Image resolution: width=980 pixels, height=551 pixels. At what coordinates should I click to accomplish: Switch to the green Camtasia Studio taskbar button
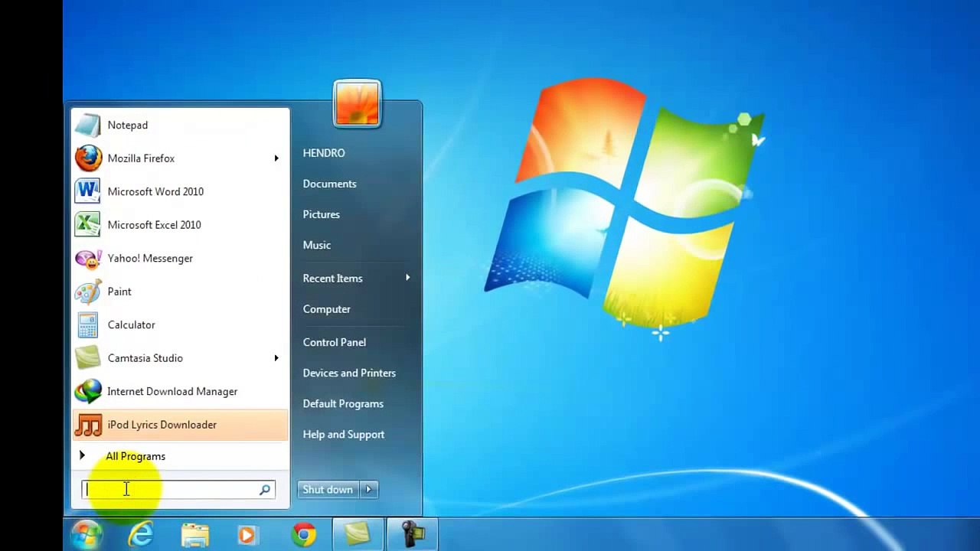358,534
